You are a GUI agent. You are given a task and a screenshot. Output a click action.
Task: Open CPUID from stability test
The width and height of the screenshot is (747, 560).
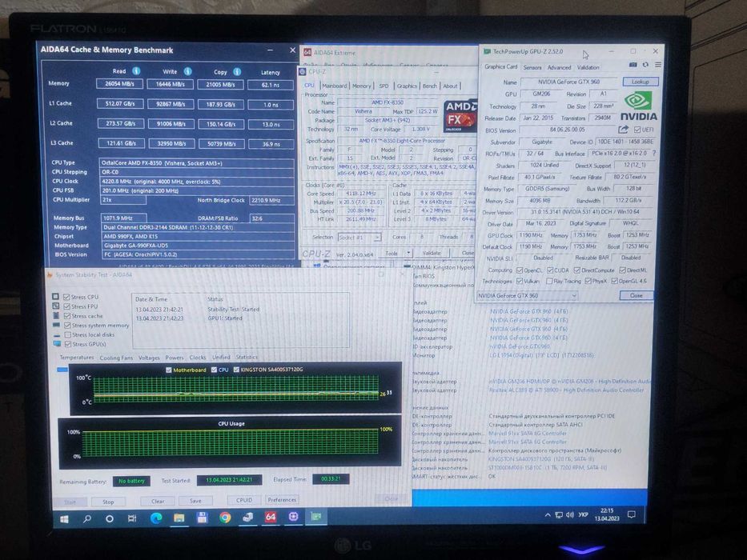point(244,500)
